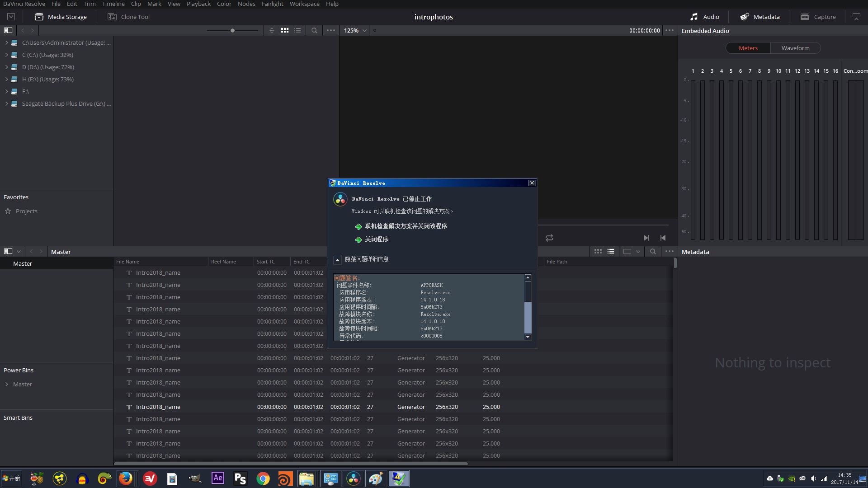This screenshot has height=488, width=868.
Task: Open media storage options menu
Action: click(x=331, y=30)
